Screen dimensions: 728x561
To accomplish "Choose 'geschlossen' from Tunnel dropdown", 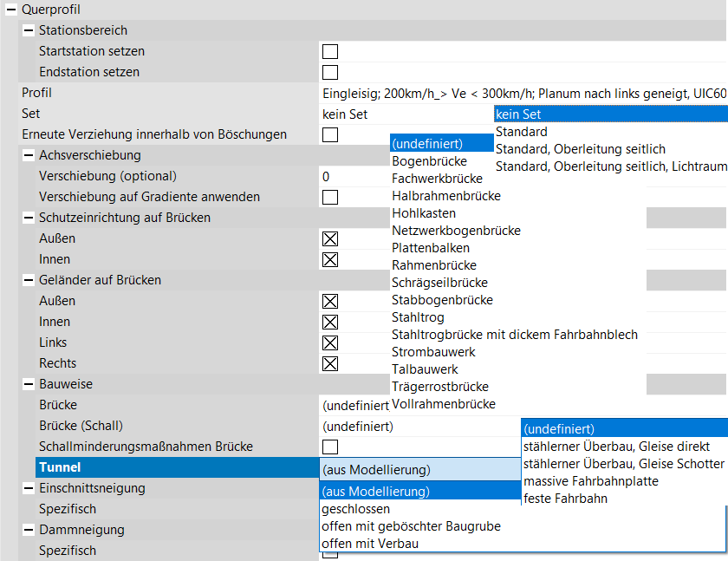I will point(355,509).
